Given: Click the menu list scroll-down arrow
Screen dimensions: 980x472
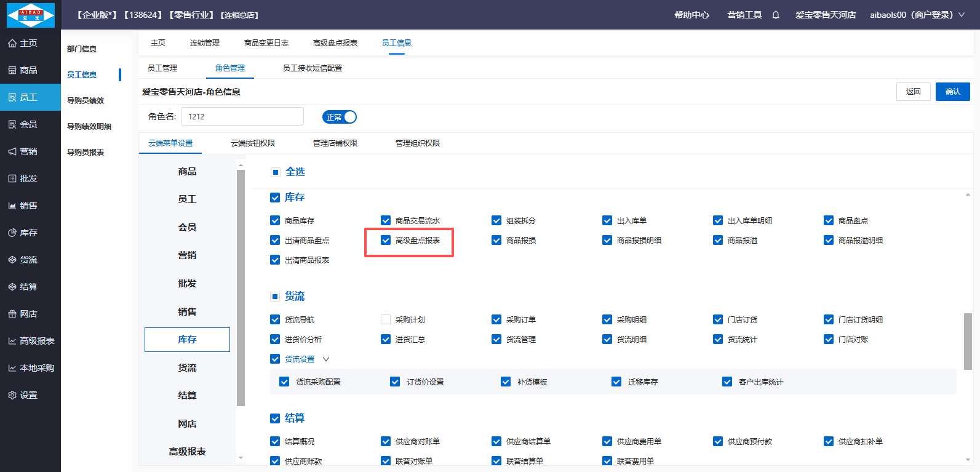Looking at the screenshot, I should pos(241,458).
